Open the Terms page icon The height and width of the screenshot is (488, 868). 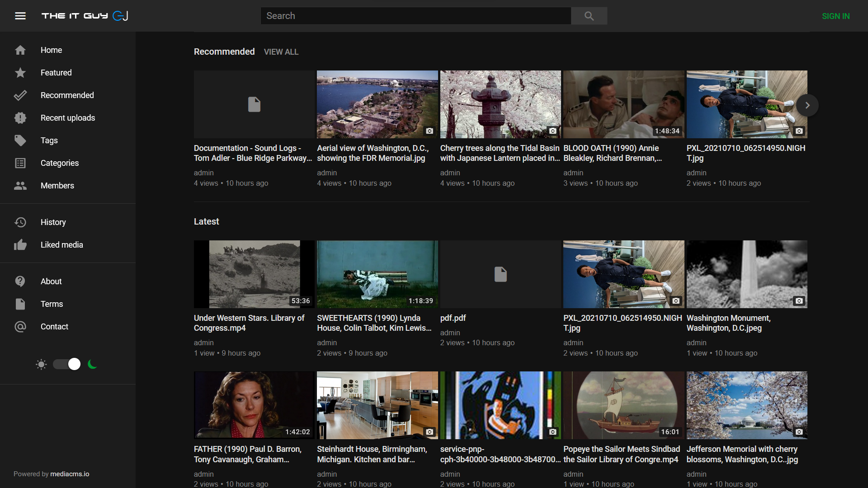click(x=20, y=304)
